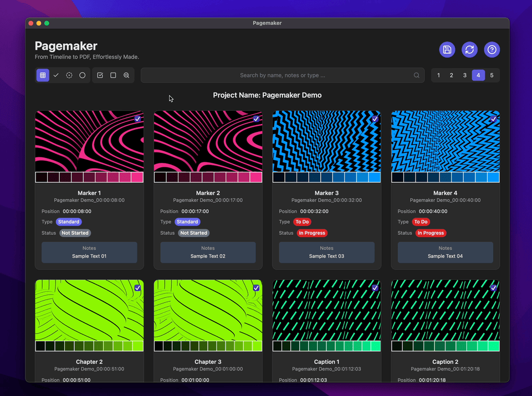Uncheck the Marker 4 card checkbox
The image size is (532, 396).
(x=493, y=119)
